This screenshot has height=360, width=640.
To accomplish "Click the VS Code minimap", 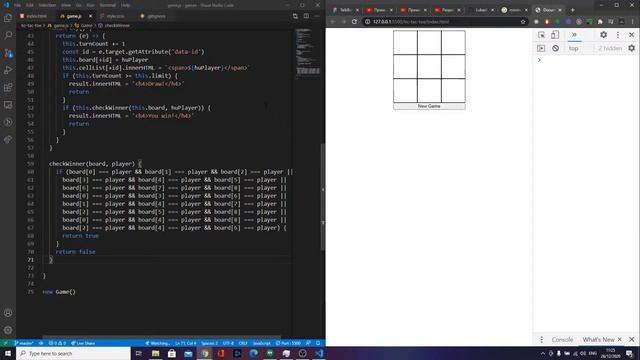I will 308,53.
